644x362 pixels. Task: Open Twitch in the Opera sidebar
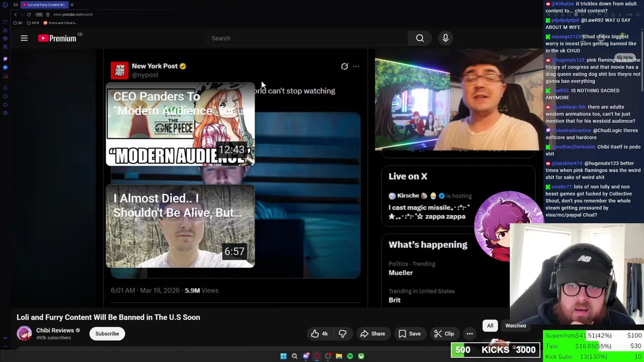tap(5, 59)
